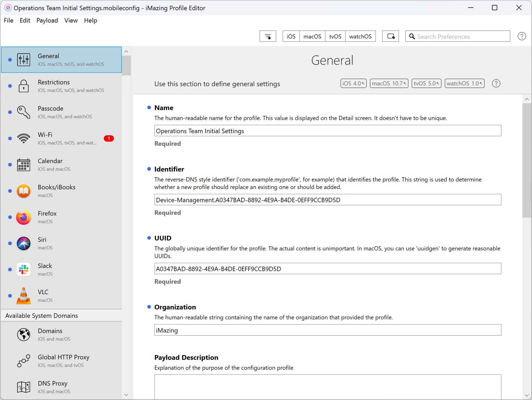Open the Payload menu

(47, 20)
